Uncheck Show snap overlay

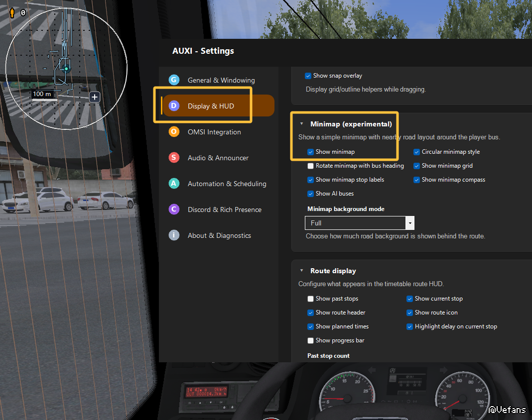coord(308,76)
